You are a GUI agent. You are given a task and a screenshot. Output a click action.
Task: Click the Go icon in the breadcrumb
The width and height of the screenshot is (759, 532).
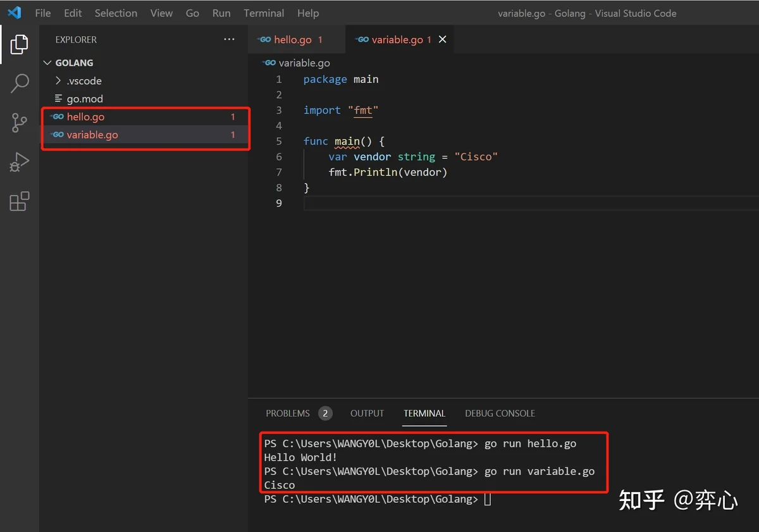[x=269, y=63]
